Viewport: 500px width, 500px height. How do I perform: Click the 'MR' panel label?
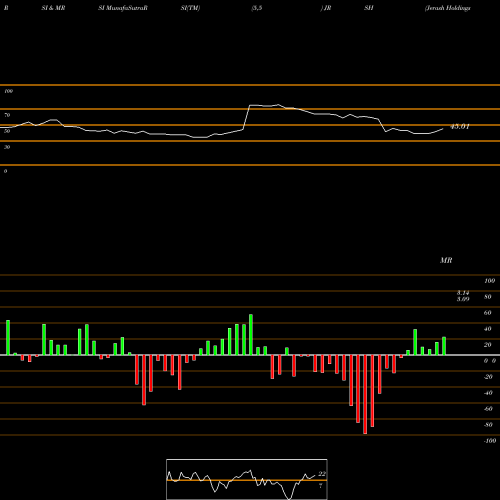[x=446, y=260]
